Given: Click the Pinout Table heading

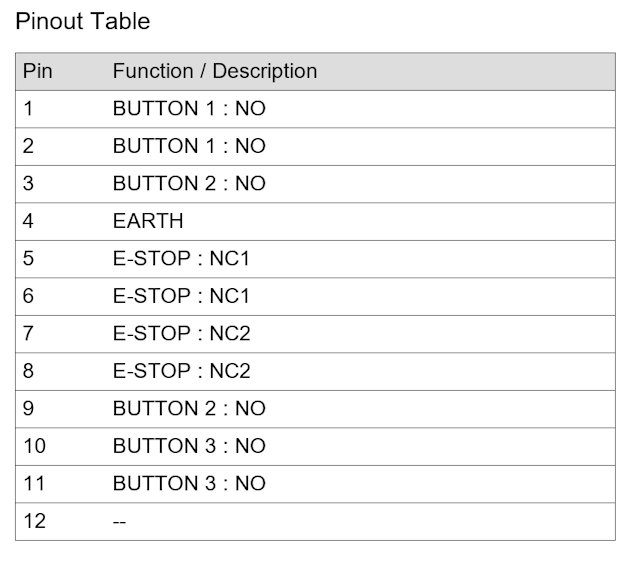Looking at the screenshot, I should [83, 21].
